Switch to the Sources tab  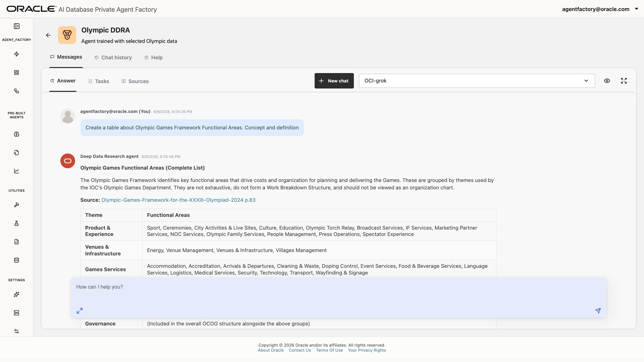135,81
